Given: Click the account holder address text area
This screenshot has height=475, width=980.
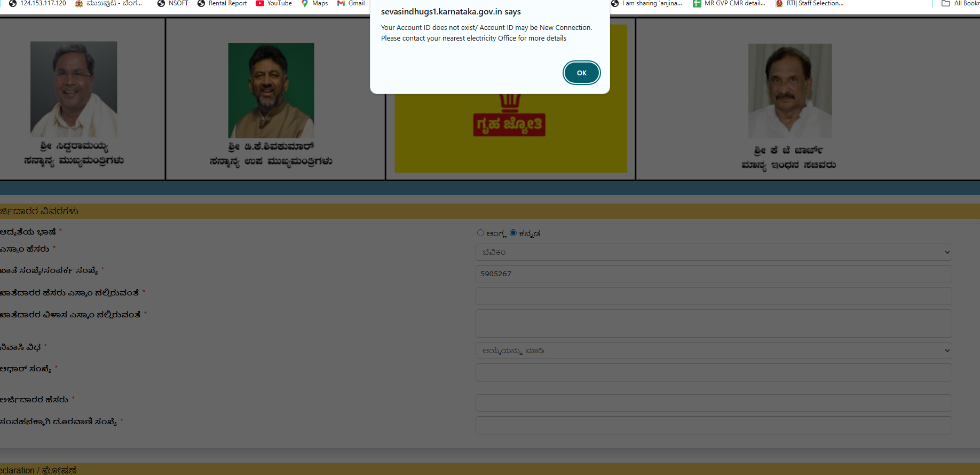Looking at the screenshot, I should [714, 323].
